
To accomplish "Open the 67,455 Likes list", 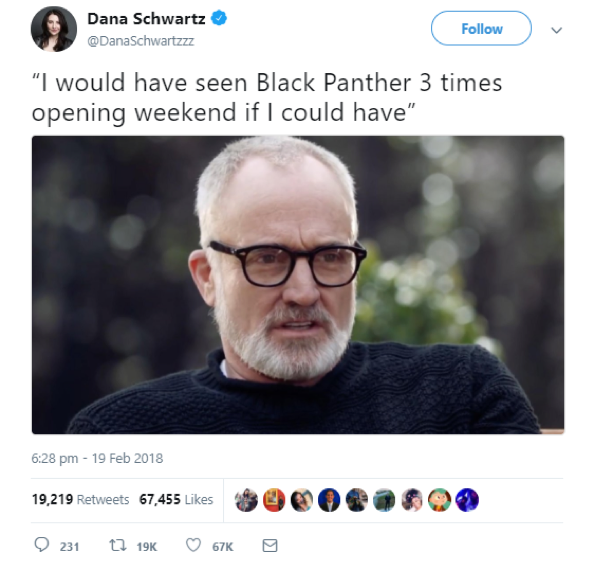I will pyautogui.click(x=176, y=500).
